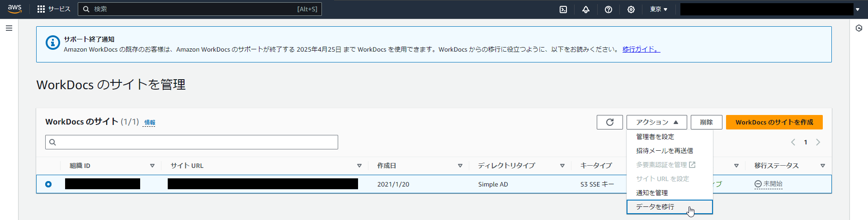This screenshot has width=868, height=220.
Task: Click the サービス label in header
Action: [x=59, y=9]
